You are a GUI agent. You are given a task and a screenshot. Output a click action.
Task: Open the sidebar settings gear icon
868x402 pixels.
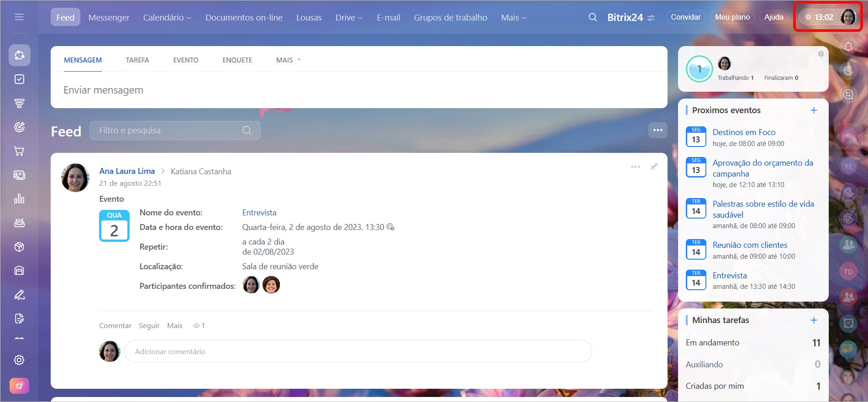tap(19, 360)
